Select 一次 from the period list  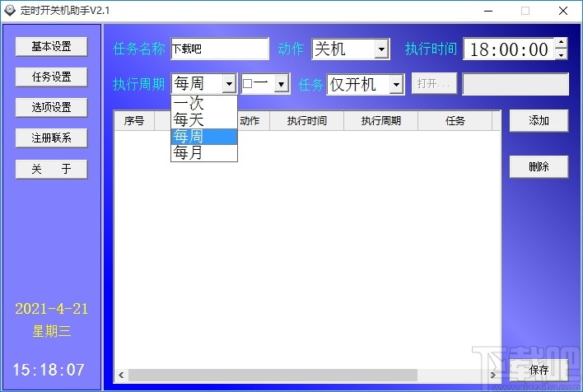(x=203, y=103)
